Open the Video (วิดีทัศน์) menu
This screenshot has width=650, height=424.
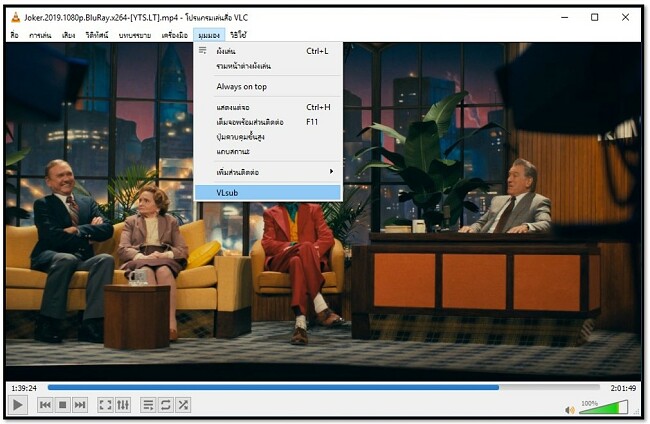[97, 35]
